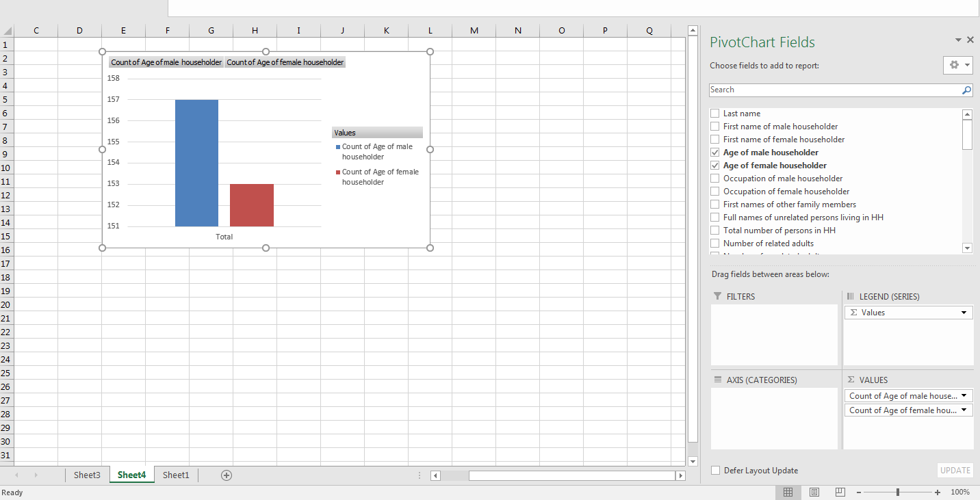Screen dimensions: 980x500
Task: Switch to the Sheet1 tab
Action: pyautogui.click(x=176, y=475)
